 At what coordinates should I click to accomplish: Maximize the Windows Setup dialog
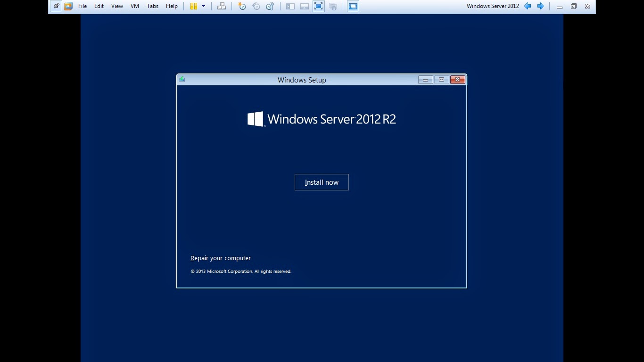tap(441, 80)
